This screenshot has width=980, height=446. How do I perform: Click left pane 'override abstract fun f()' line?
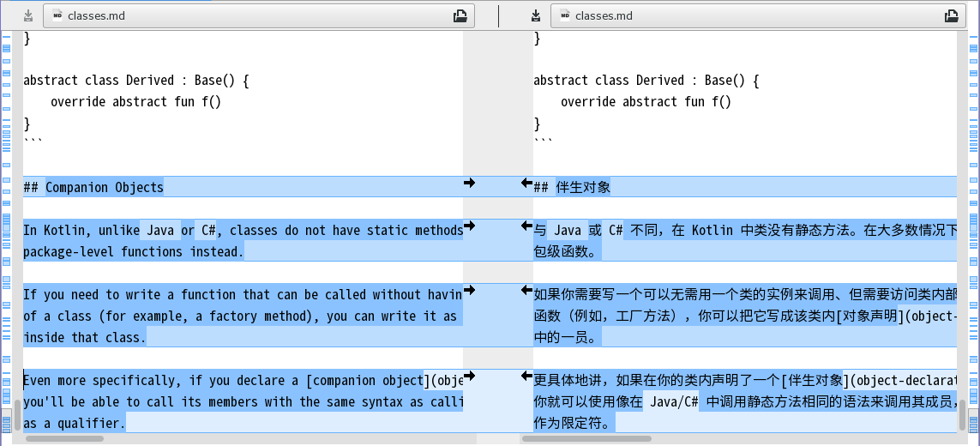[135, 101]
